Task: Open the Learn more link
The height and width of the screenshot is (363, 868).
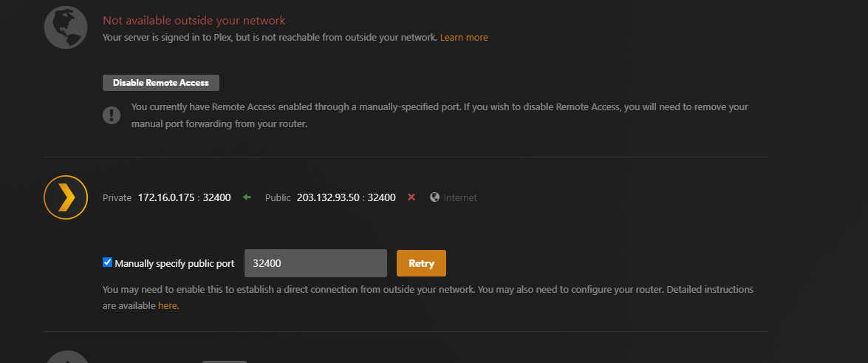Action: [464, 38]
